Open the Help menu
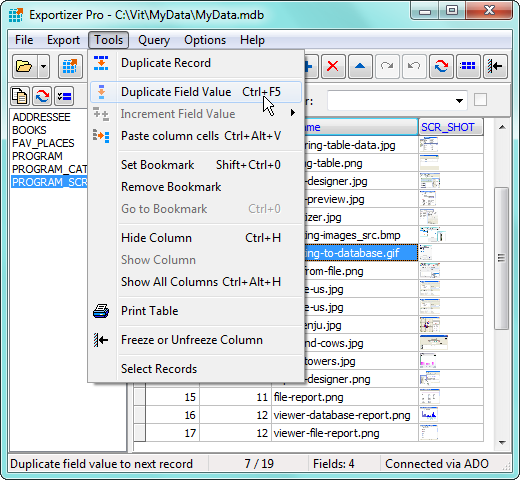Screen dimensions: 520x480 (252, 40)
